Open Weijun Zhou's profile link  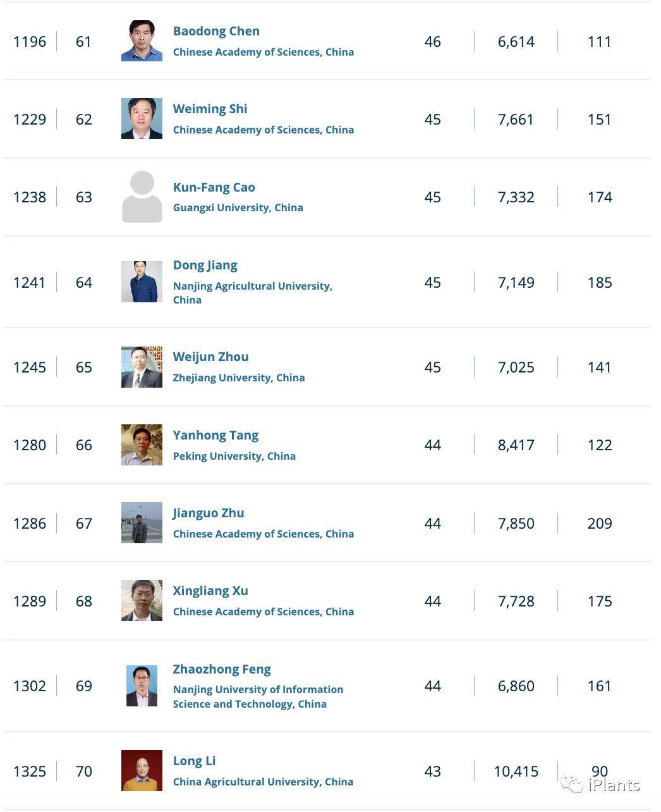point(210,357)
